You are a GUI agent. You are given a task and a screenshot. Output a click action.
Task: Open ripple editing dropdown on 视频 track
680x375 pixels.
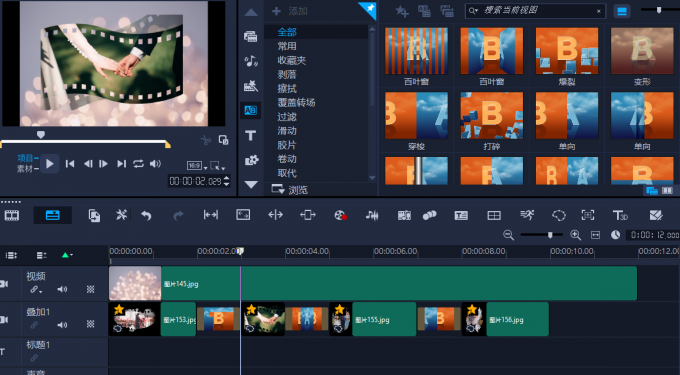click(x=36, y=290)
